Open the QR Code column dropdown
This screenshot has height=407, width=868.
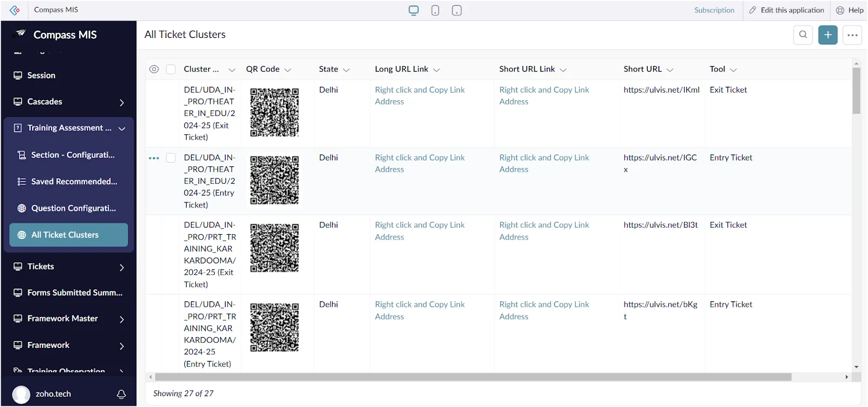288,70
